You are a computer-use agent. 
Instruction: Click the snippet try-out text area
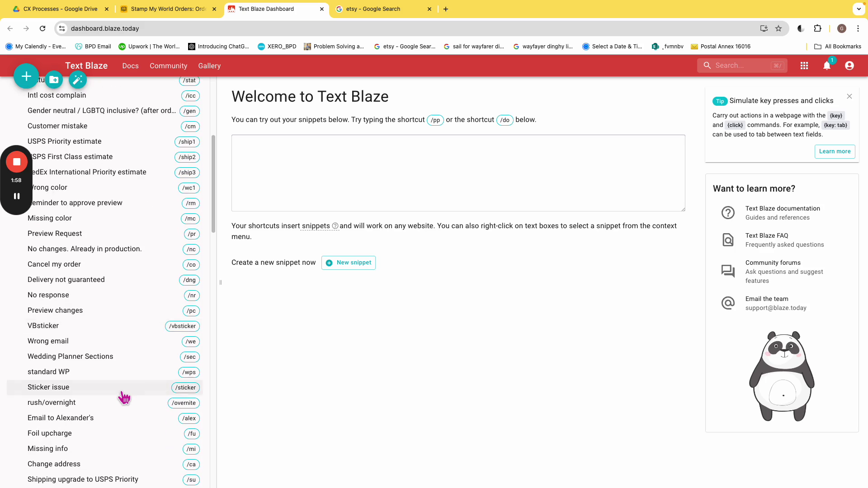458,173
